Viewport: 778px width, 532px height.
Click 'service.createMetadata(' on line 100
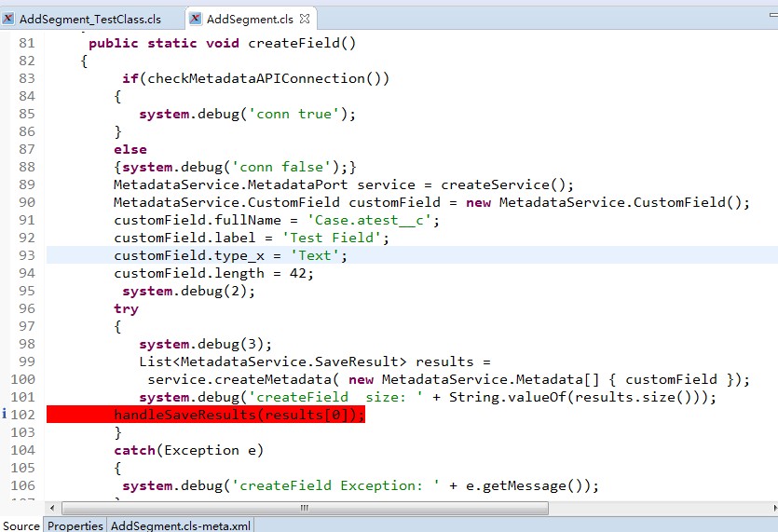243,379
